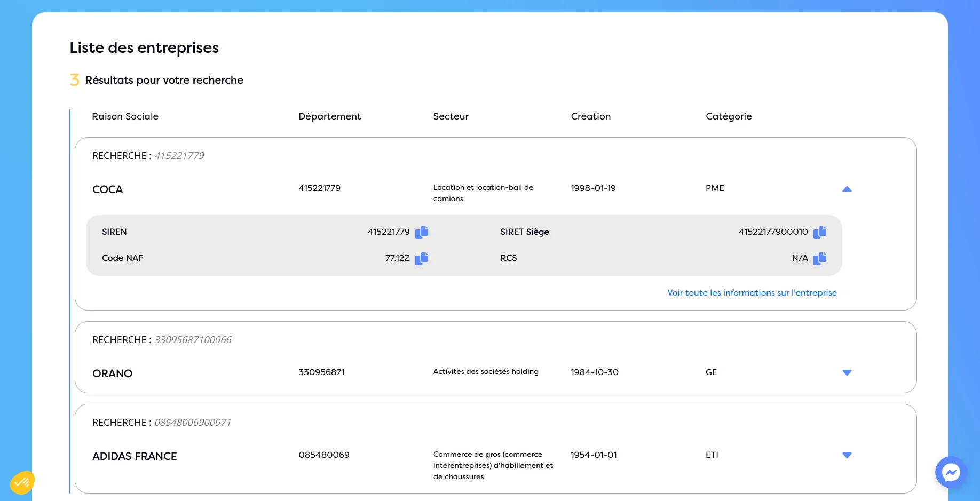The width and height of the screenshot is (980, 501).
Task: Copy the SIRET Siège number
Action: click(820, 232)
